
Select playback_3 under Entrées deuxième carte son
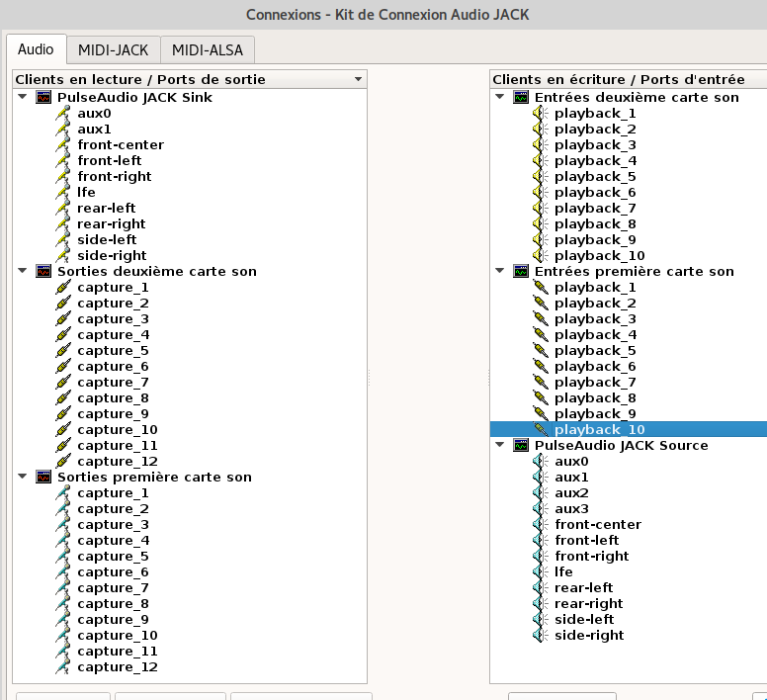tap(595, 144)
